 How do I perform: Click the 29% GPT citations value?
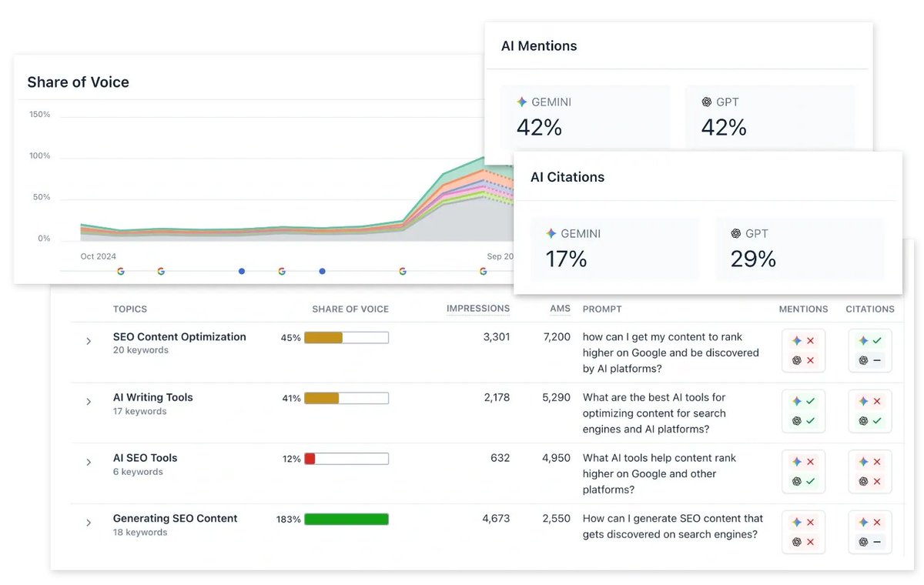click(754, 259)
